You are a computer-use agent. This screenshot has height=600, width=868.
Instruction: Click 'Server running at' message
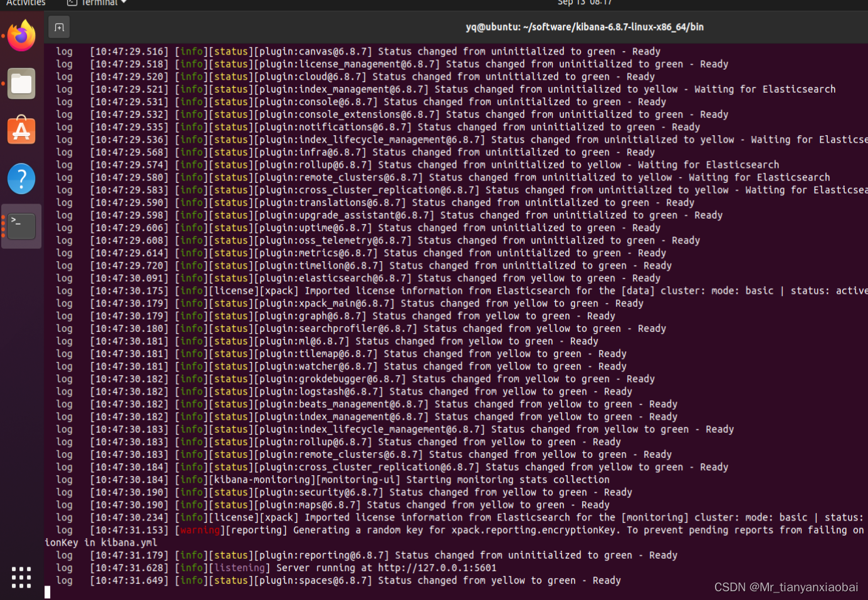pyautogui.click(x=324, y=568)
